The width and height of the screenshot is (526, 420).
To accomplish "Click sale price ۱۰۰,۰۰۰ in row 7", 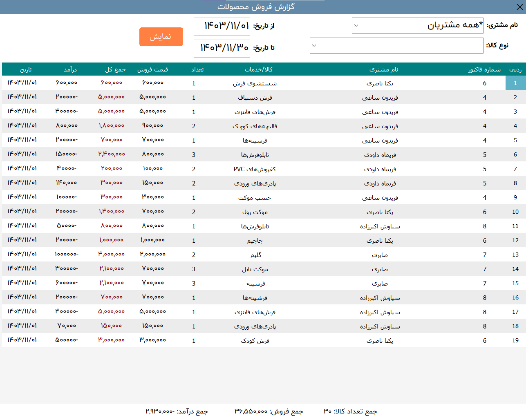I will pos(152,168).
